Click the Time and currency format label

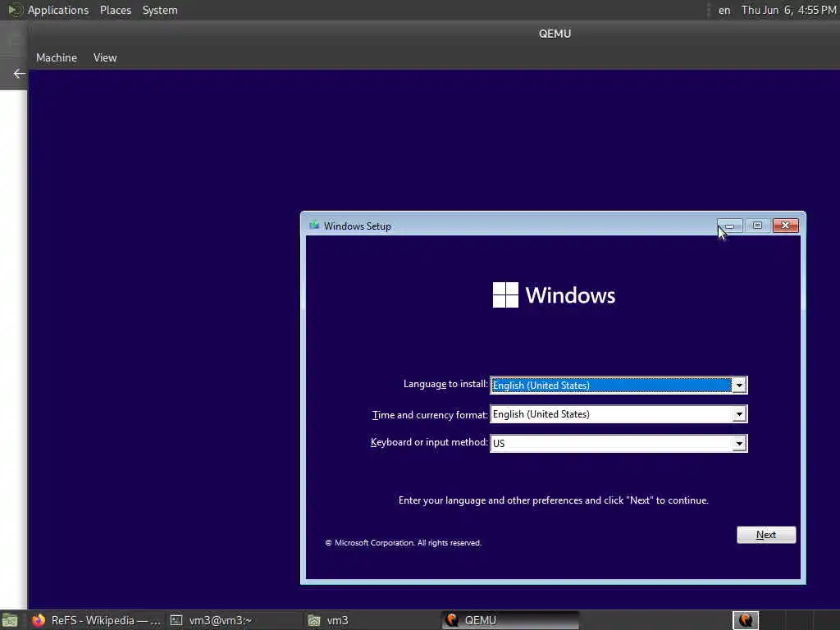430,414
